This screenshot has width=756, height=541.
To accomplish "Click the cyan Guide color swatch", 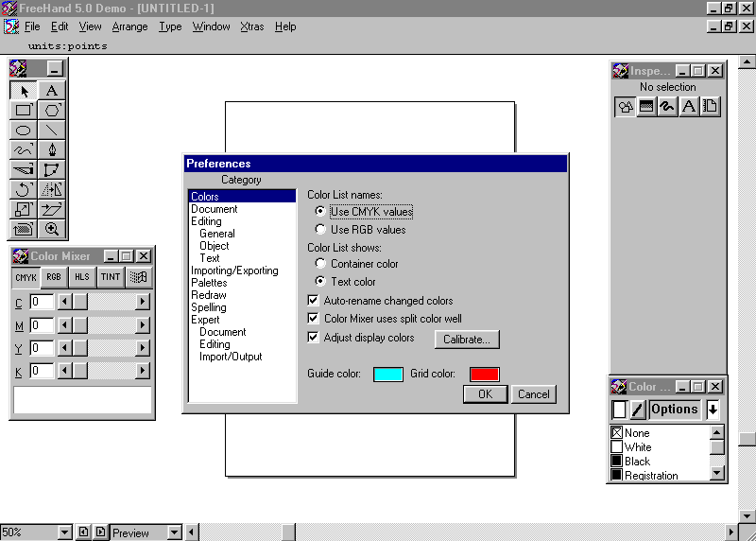I will (x=388, y=374).
